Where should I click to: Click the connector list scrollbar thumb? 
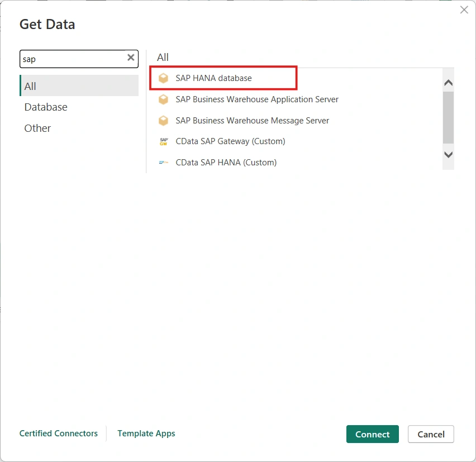(449, 117)
